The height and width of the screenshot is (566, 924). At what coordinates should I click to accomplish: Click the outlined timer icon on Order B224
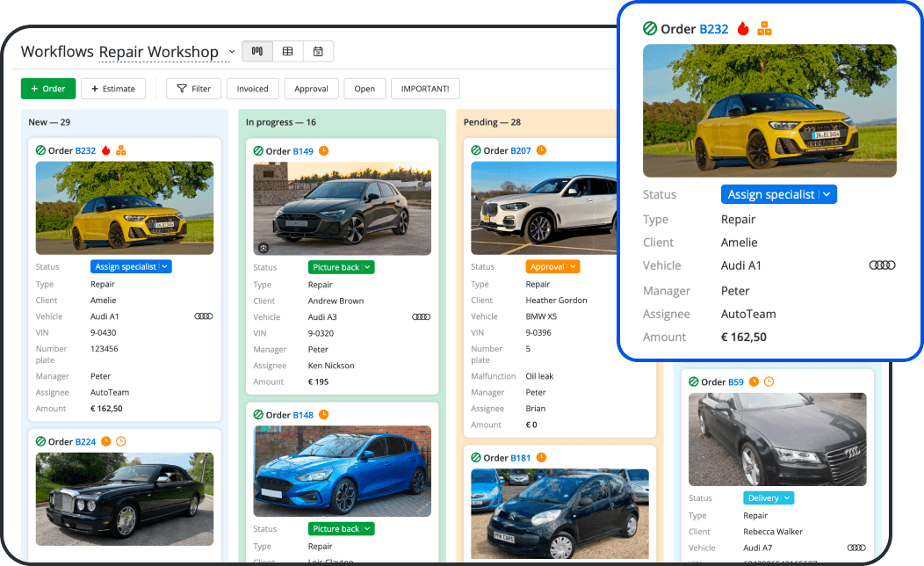pyautogui.click(x=121, y=441)
